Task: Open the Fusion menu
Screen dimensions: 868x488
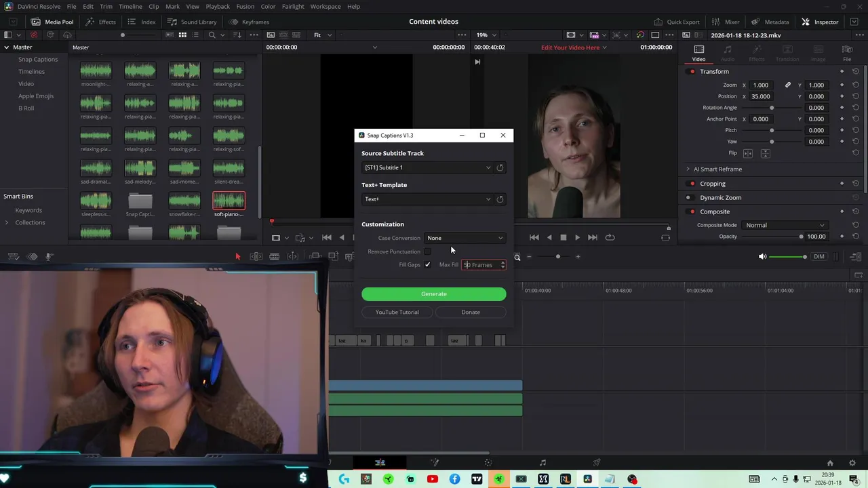Action: [245, 6]
